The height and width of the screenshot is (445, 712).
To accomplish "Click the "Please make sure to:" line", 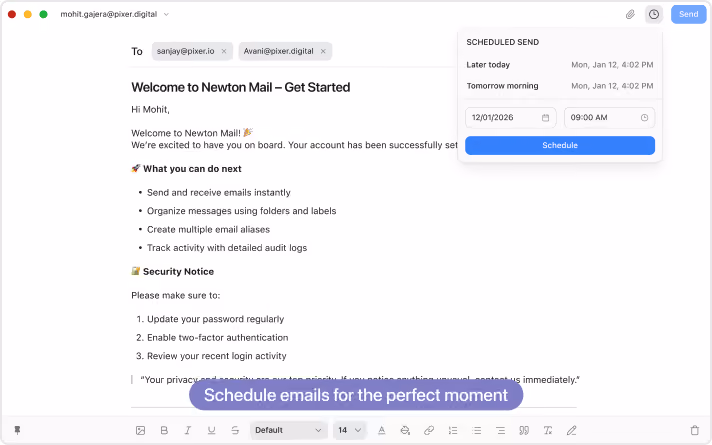I will (176, 296).
